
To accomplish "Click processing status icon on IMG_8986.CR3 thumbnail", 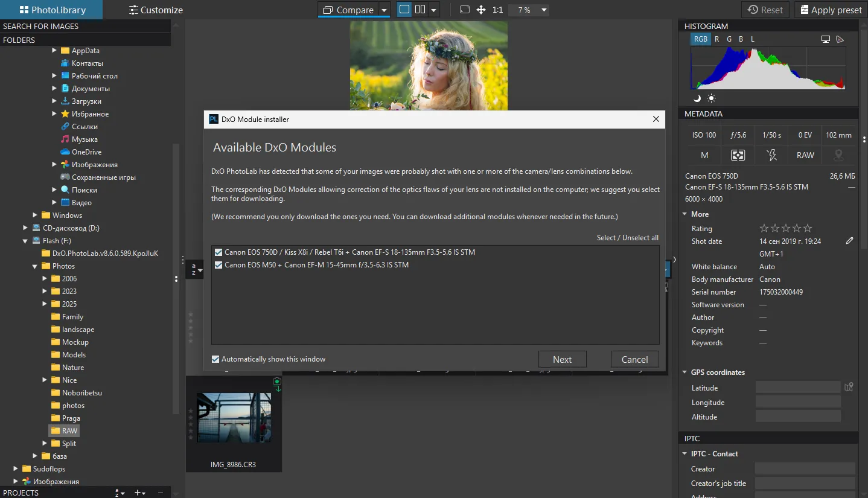I will click(x=276, y=381).
